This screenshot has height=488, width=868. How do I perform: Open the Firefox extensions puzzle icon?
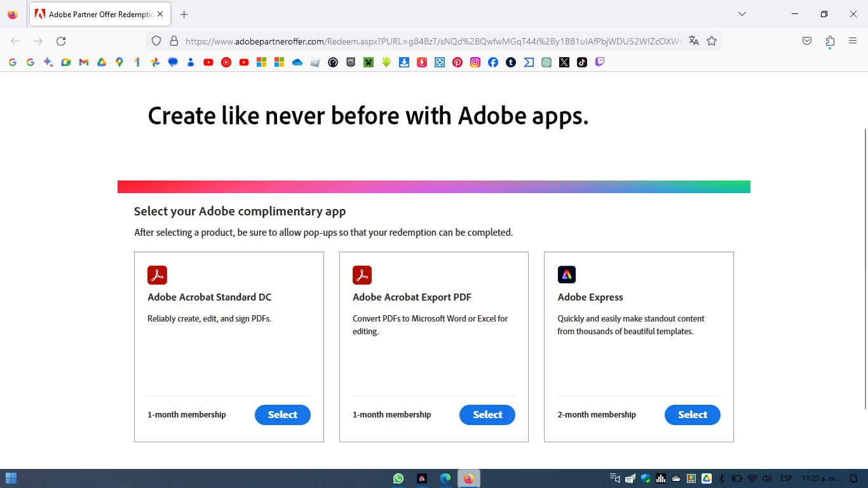tap(830, 41)
